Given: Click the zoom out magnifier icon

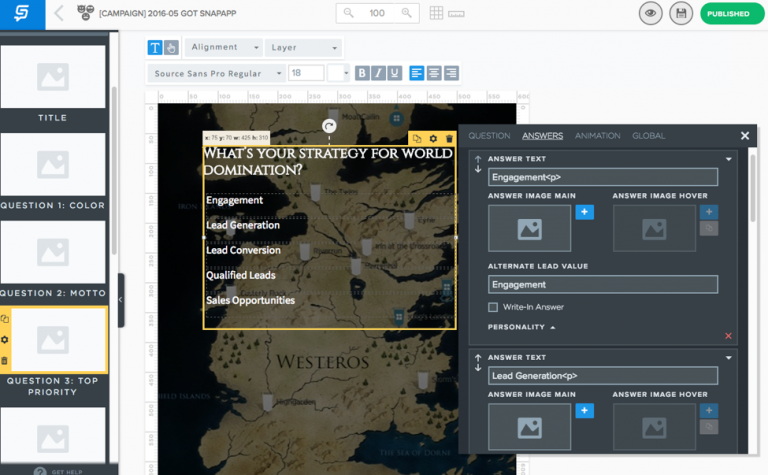Looking at the screenshot, I should (348, 13).
